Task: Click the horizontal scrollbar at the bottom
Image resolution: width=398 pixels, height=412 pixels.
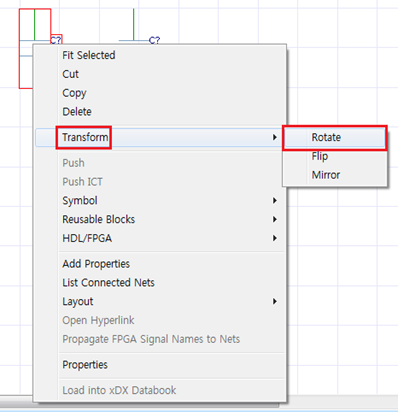Action: point(139,405)
